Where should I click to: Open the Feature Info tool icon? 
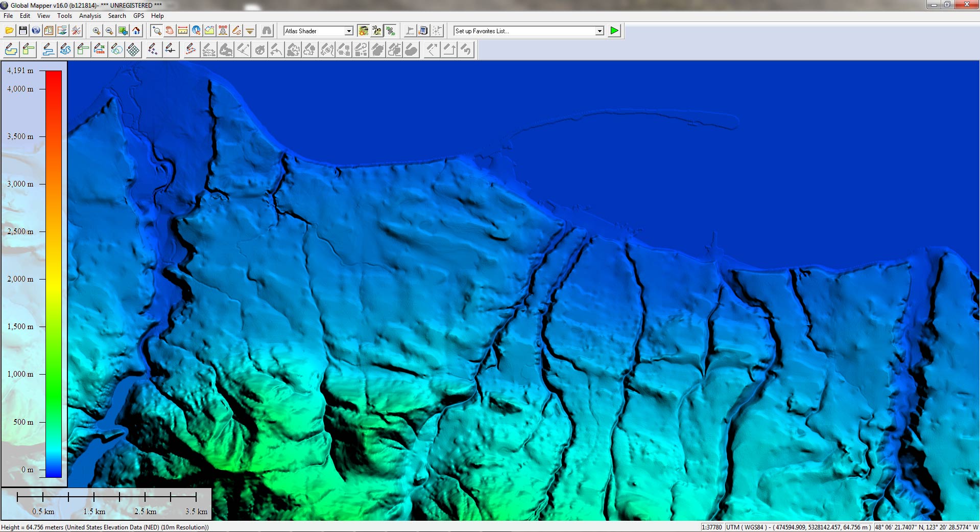point(196,31)
